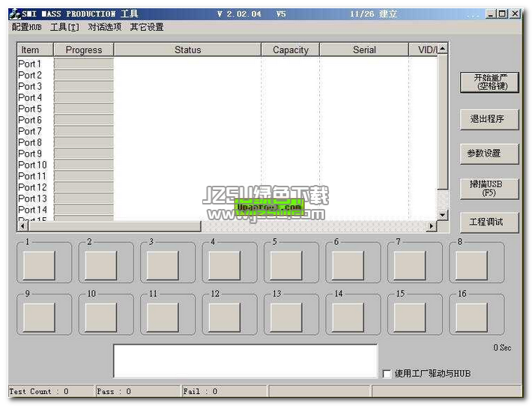This screenshot has width=532, height=406.
Task: Select the Port 1 row
Action: tap(227, 64)
